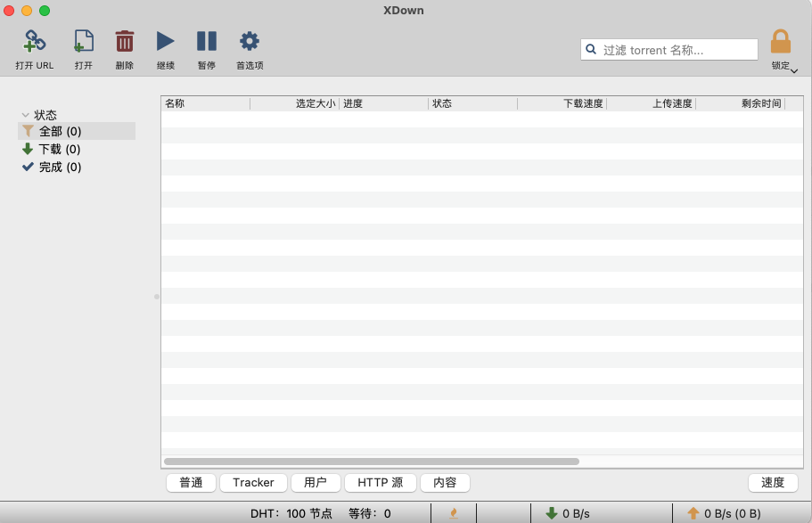Switch to the 内容 tab
Screen dimensions: 812x523
tap(445, 483)
